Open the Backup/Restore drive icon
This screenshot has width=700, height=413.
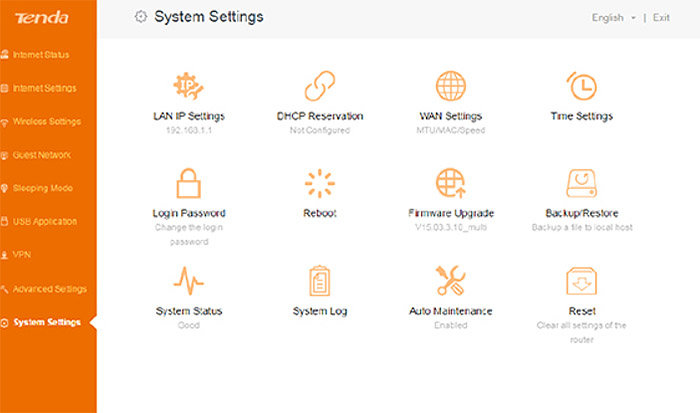582,183
